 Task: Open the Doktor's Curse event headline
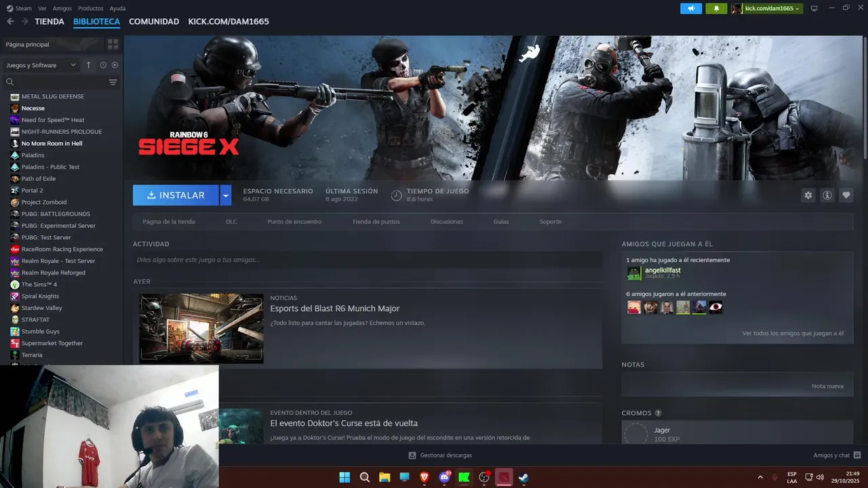[x=344, y=423]
